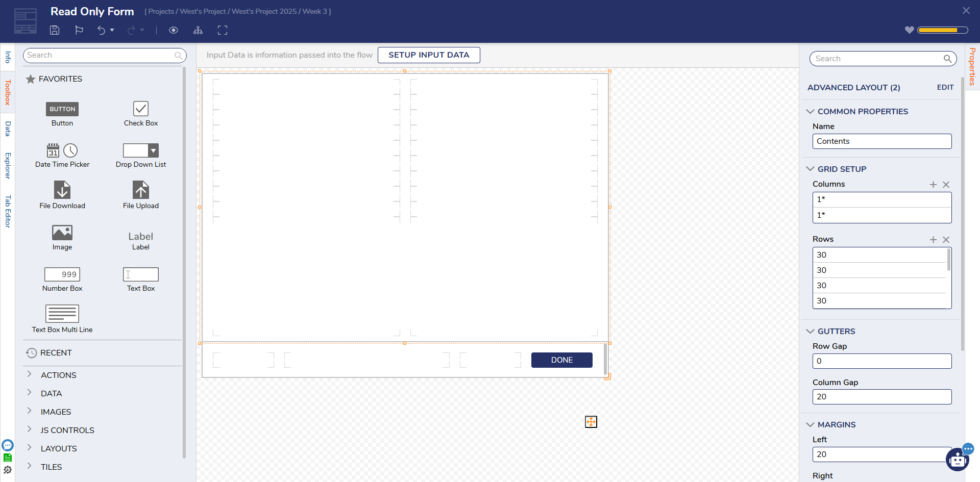Screen dimensions: 980x482
Task: Open the hierarchy tree icon
Action: point(198,30)
